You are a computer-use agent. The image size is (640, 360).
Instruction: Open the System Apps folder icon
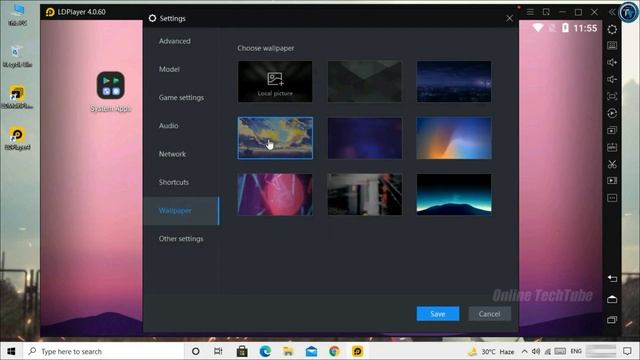coord(111,85)
